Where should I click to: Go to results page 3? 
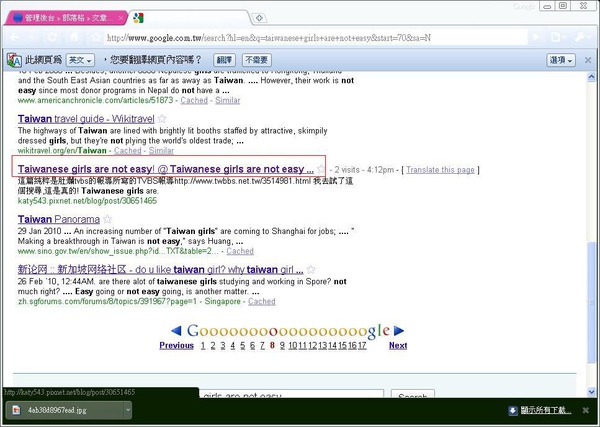click(x=223, y=346)
